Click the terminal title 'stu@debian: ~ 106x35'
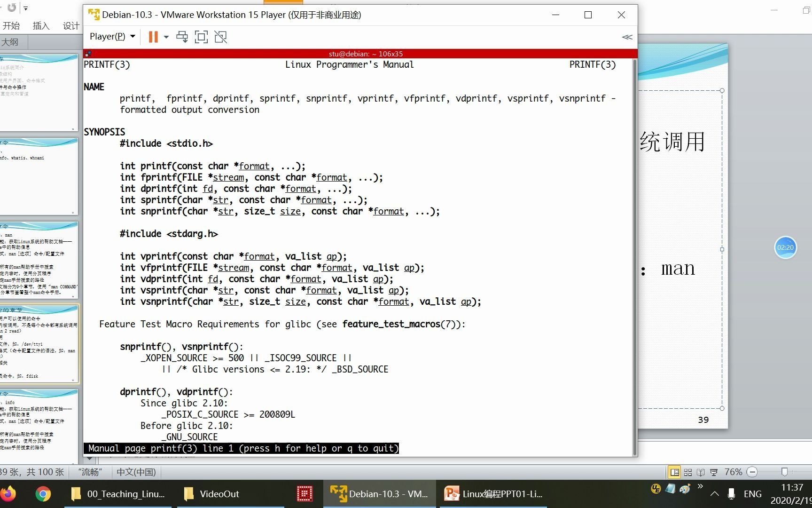Viewport: 812px width, 508px height. click(x=366, y=54)
